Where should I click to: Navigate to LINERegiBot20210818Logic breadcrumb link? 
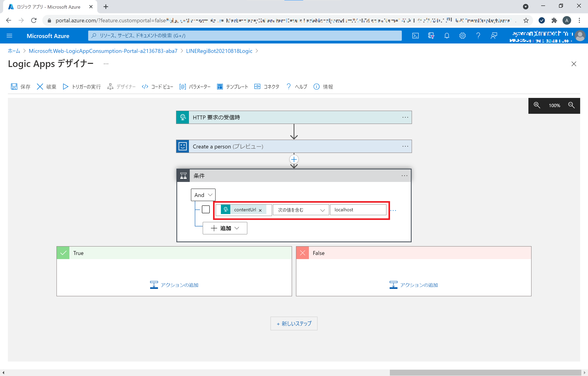point(219,51)
